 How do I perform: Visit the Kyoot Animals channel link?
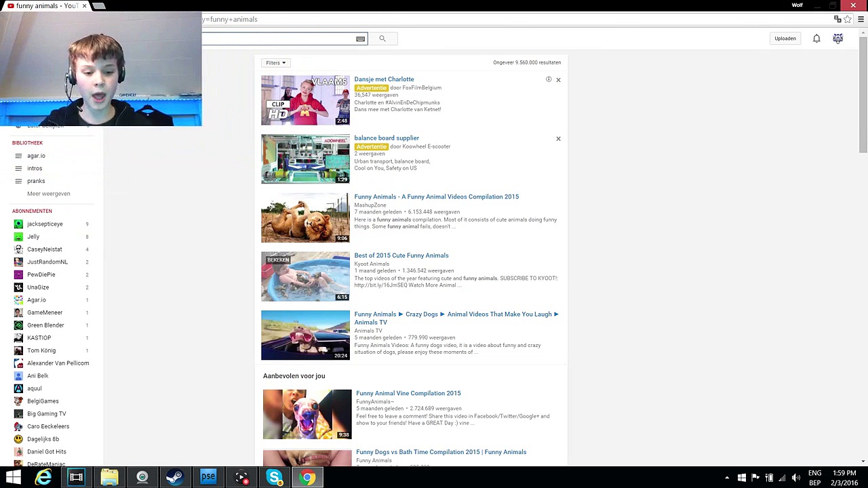(372, 264)
